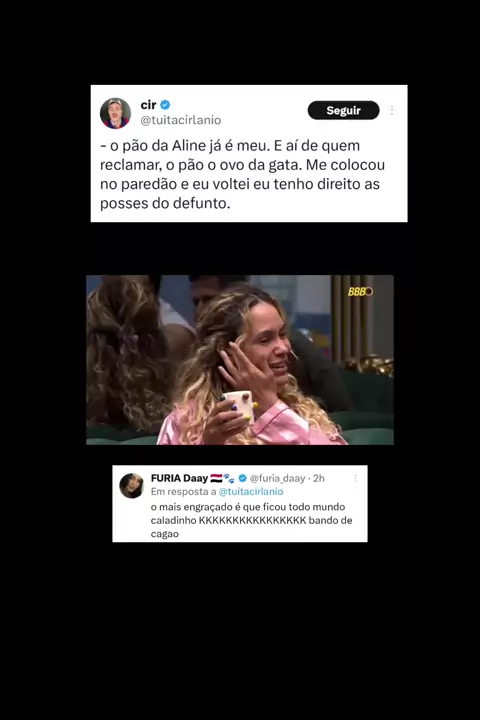Open the BBB video thumbnail

click(x=240, y=360)
